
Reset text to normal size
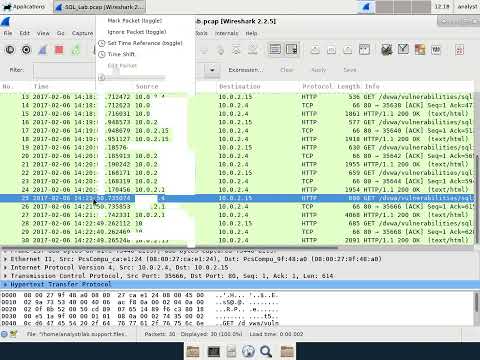click(348, 50)
